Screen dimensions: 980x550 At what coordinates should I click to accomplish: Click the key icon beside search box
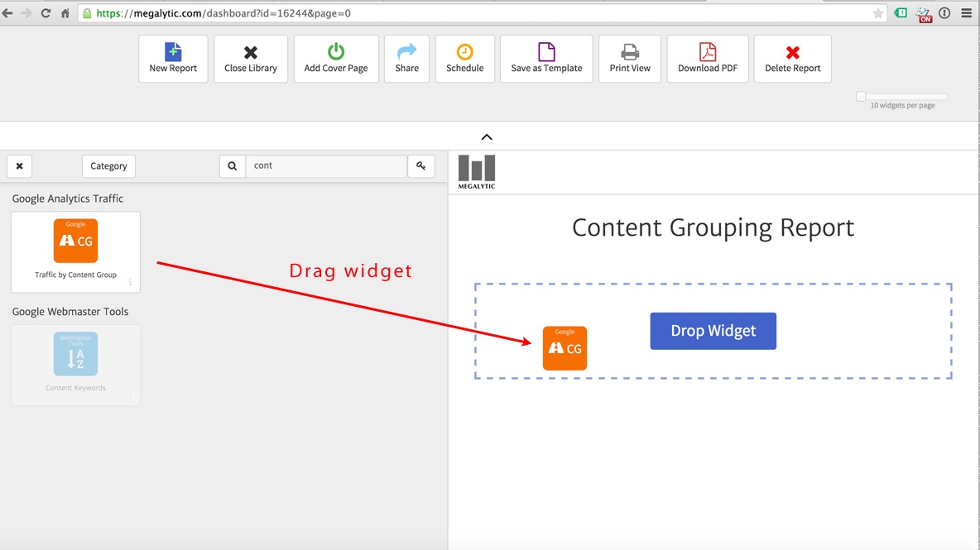(421, 166)
